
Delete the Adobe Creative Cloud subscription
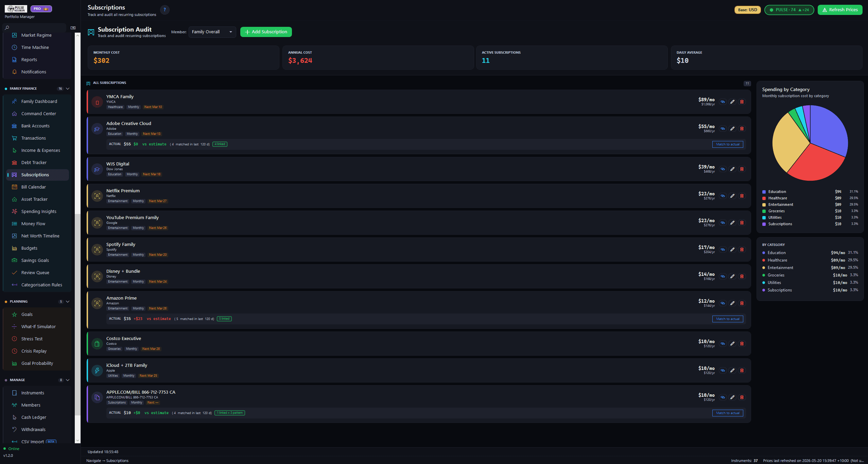(742, 129)
